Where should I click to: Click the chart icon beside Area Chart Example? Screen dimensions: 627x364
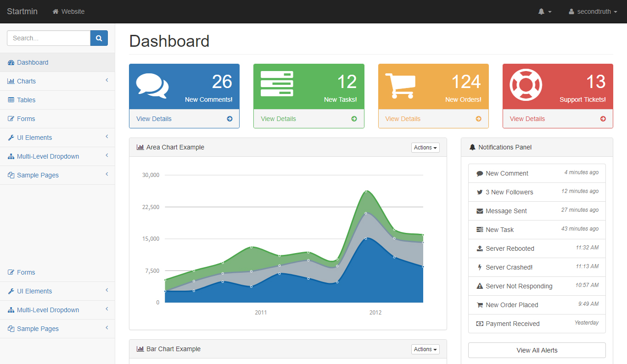[x=140, y=147]
